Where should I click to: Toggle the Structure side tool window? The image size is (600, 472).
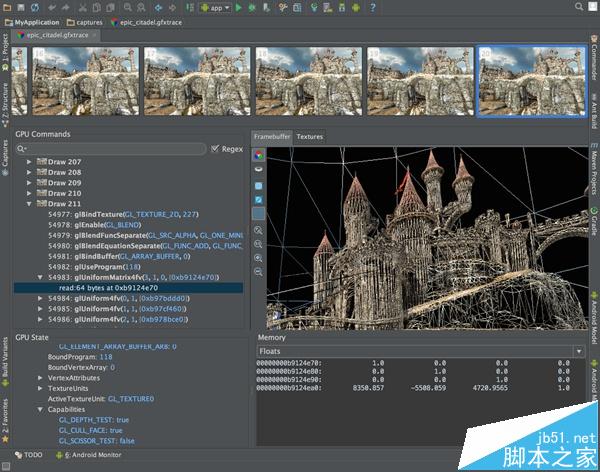[5, 103]
